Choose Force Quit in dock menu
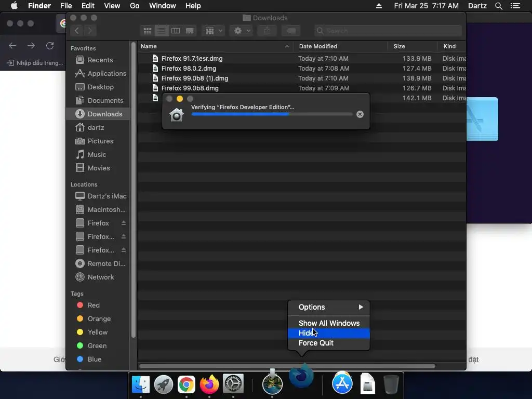The image size is (532, 399). pos(329,343)
